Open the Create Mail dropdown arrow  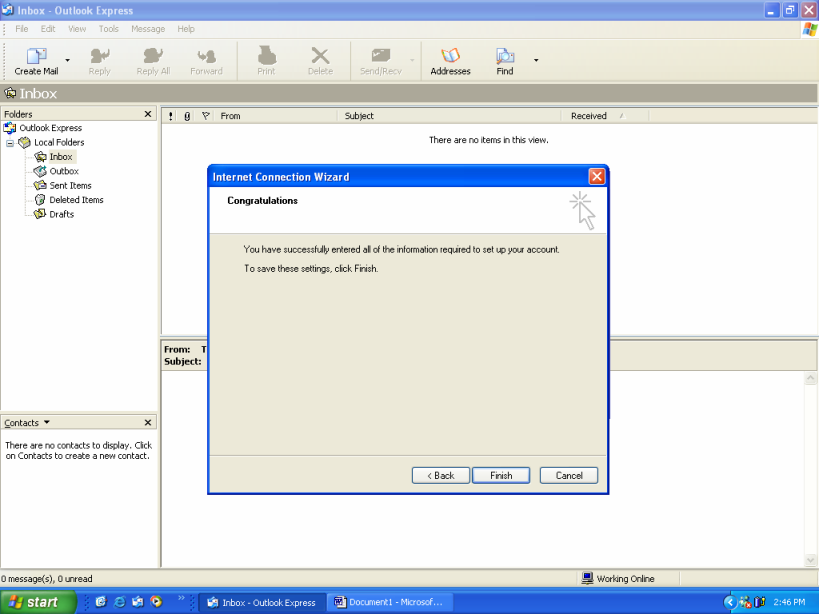[67, 61]
